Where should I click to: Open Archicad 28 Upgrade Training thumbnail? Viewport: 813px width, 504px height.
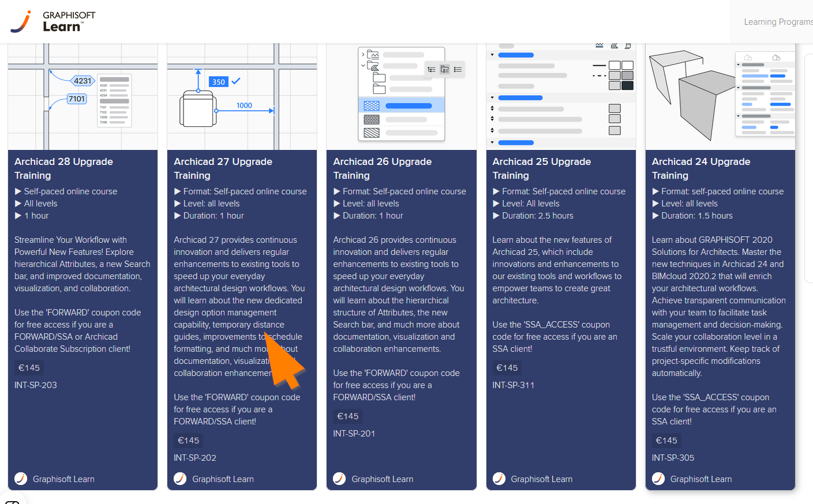tap(83, 97)
